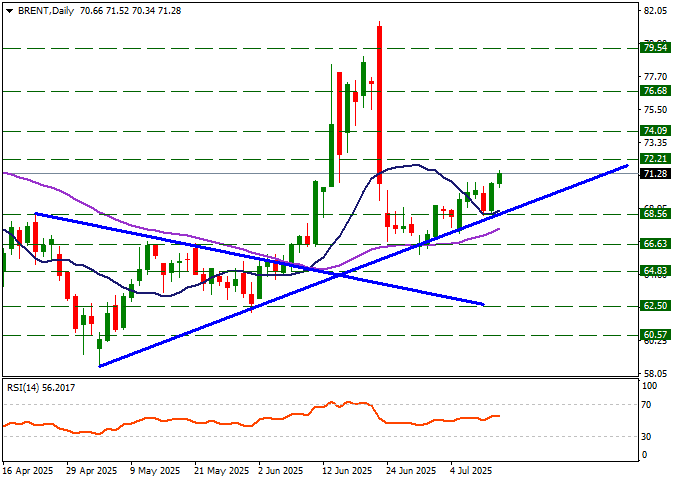Click the RSI 100 scale value
Image resolution: width=678 pixels, height=482 pixels.
649,386
